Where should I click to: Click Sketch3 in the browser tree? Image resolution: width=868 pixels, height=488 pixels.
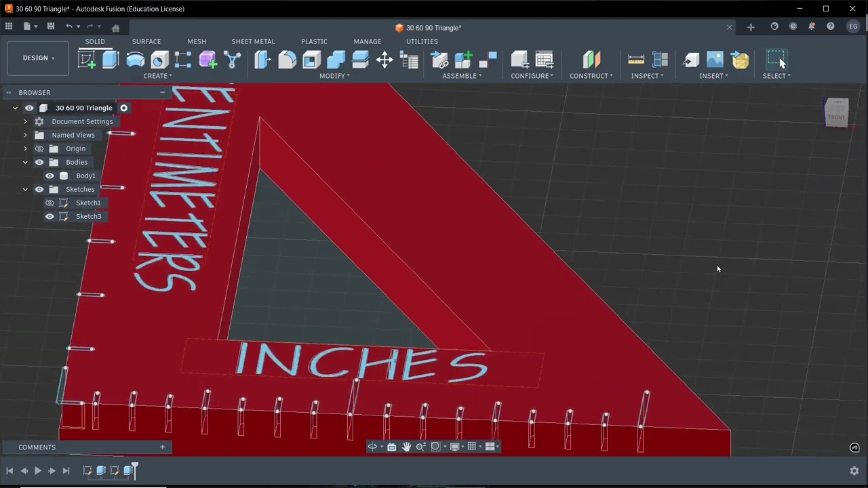(x=88, y=216)
